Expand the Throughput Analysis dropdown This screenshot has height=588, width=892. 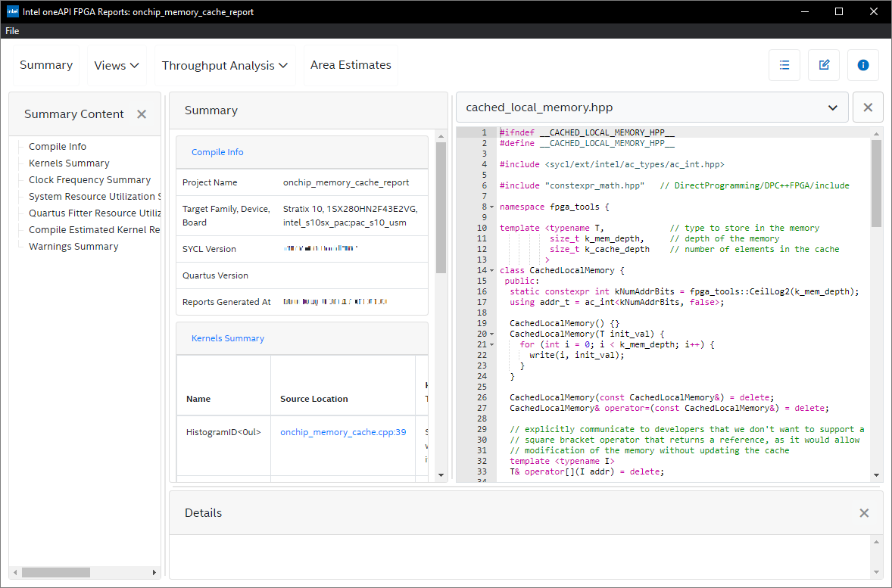coord(225,66)
